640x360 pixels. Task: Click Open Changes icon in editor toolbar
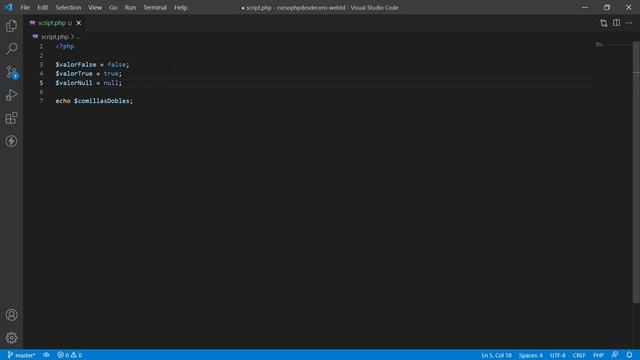(603, 23)
